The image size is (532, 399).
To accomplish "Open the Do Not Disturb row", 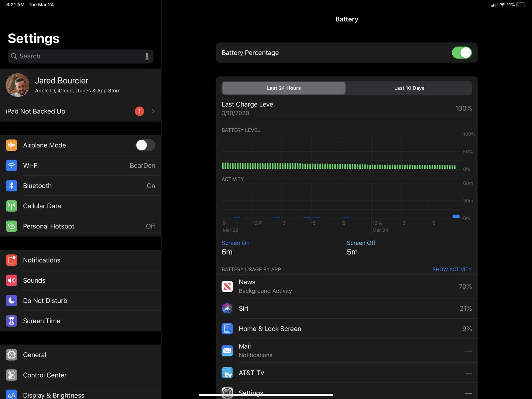I will tap(80, 301).
